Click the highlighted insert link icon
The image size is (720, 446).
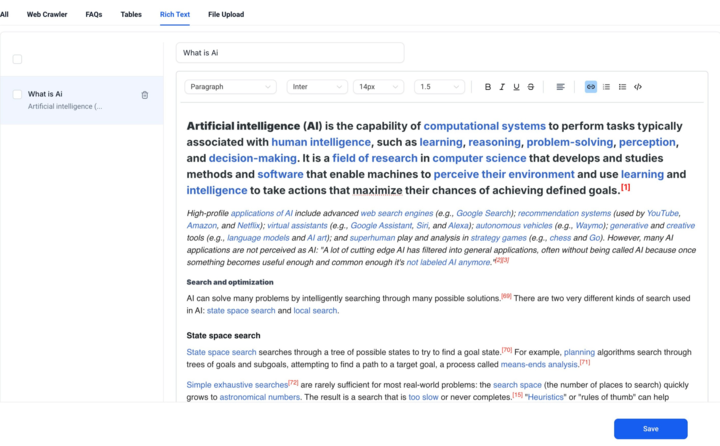click(x=591, y=87)
